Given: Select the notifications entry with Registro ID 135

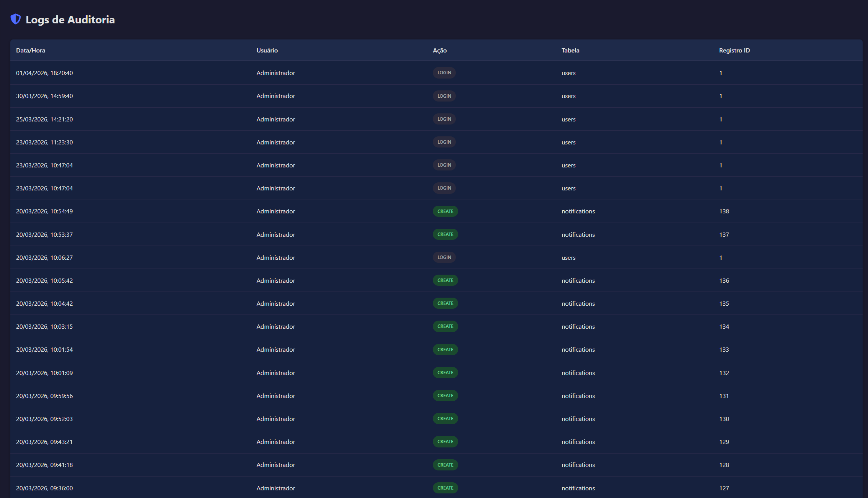Looking at the screenshot, I should coord(578,303).
